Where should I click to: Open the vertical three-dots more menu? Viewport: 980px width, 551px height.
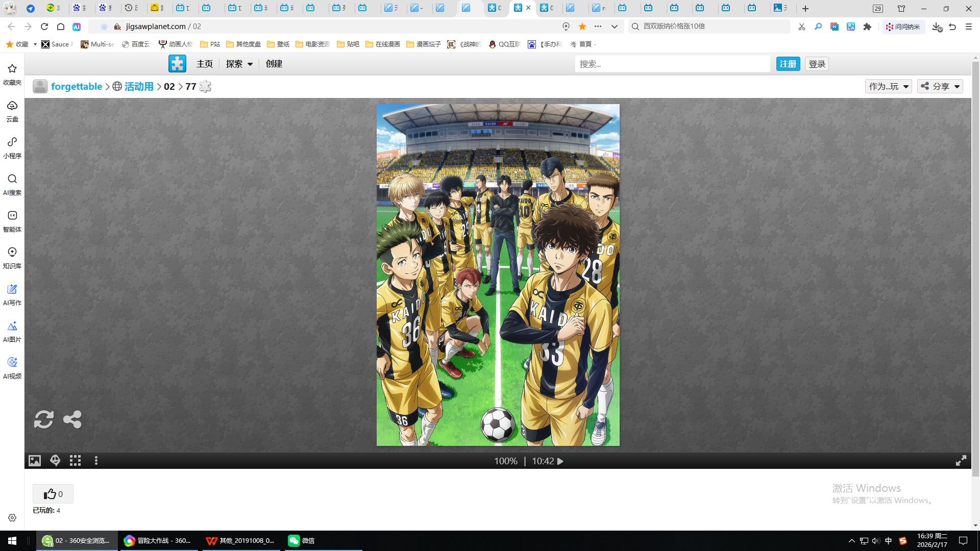(x=96, y=461)
